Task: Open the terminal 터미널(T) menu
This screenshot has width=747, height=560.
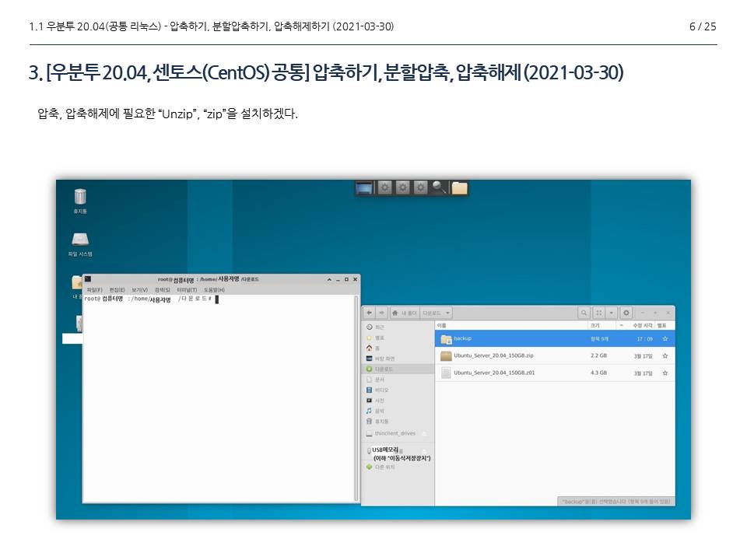Action: click(x=187, y=289)
